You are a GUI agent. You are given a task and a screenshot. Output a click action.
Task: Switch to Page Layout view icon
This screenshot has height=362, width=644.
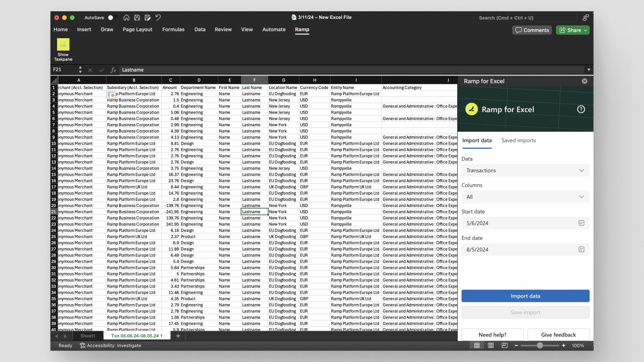(491, 346)
